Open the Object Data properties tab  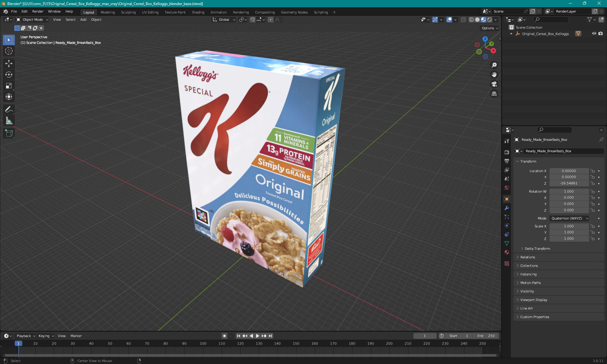pos(507,243)
